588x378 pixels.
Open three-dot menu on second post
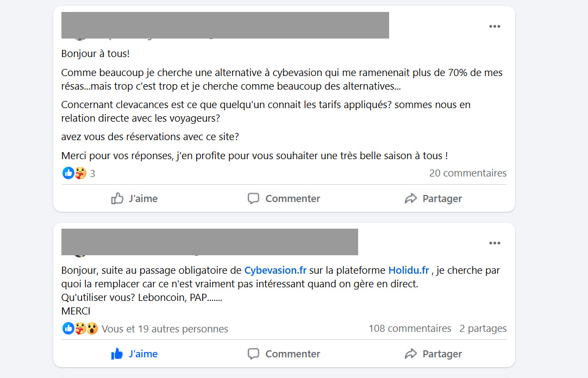(x=494, y=243)
